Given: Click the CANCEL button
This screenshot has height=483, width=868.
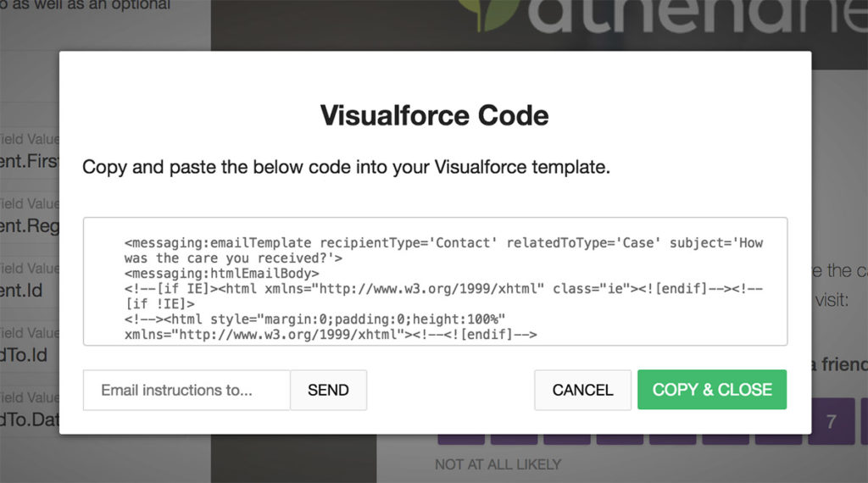Looking at the screenshot, I should coord(582,390).
